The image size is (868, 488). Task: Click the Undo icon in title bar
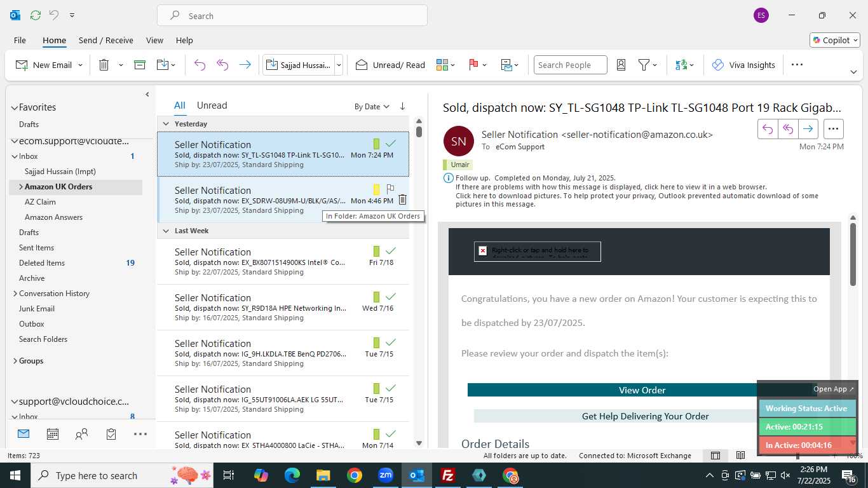[54, 15]
